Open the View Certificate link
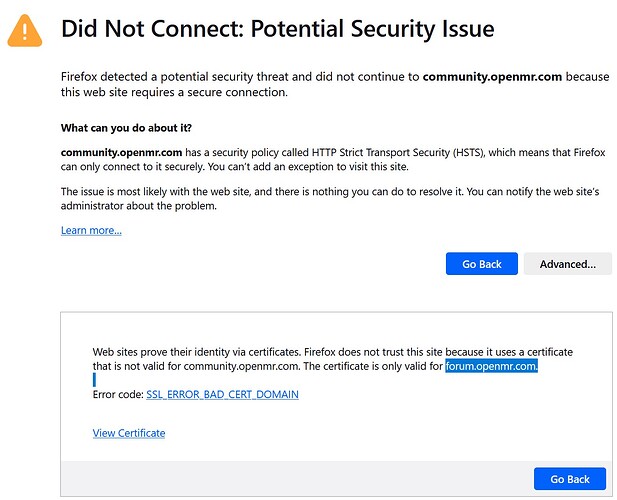617x500 pixels. coord(129,433)
